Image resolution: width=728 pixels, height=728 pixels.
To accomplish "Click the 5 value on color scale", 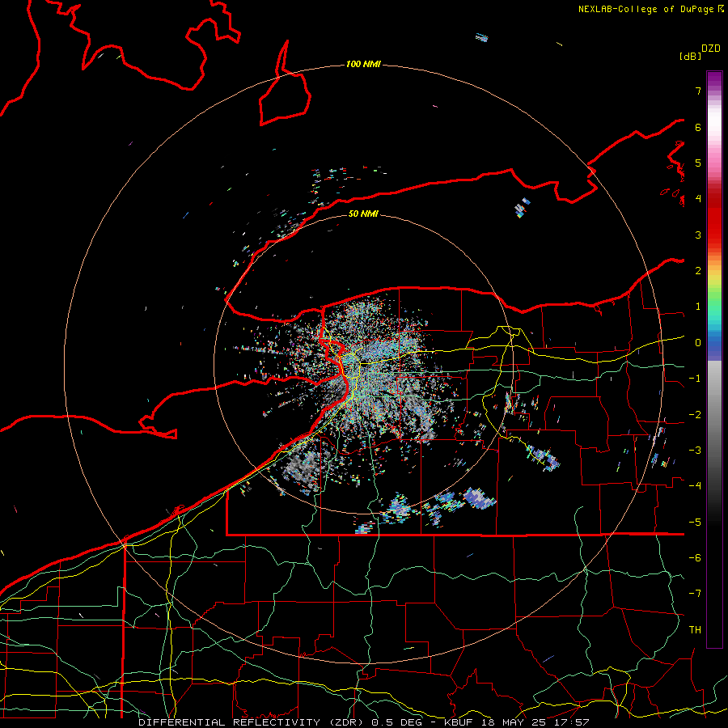I will [x=698, y=163].
